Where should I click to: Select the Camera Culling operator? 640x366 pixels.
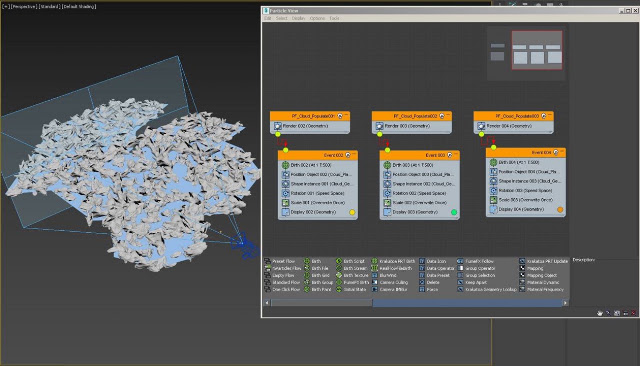click(x=390, y=282)
